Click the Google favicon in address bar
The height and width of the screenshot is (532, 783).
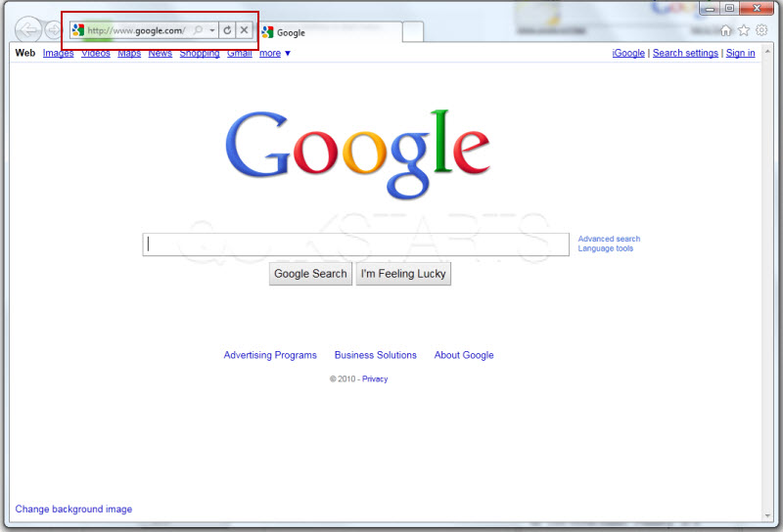tap(78, 30)
